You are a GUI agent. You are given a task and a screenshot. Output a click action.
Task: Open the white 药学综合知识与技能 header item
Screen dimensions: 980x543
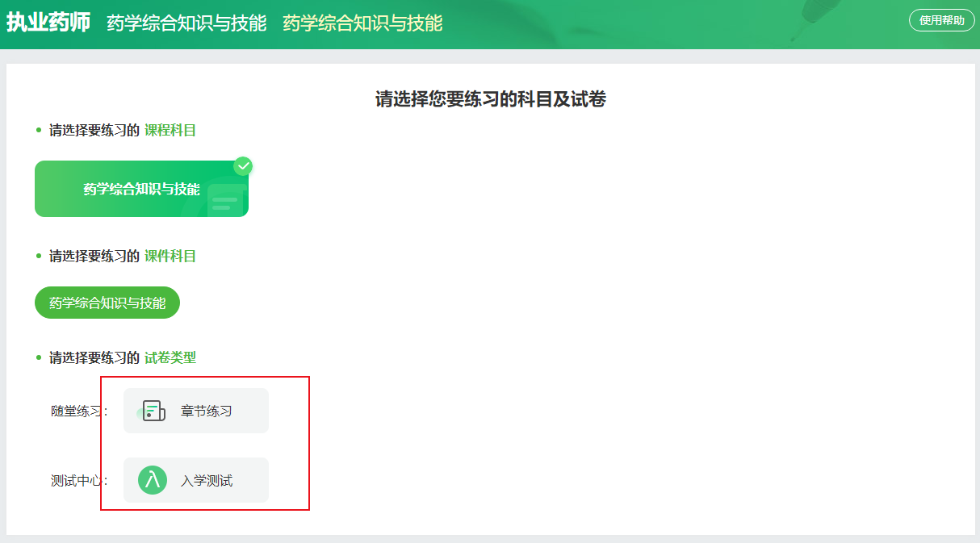click(x=186, y=23)
